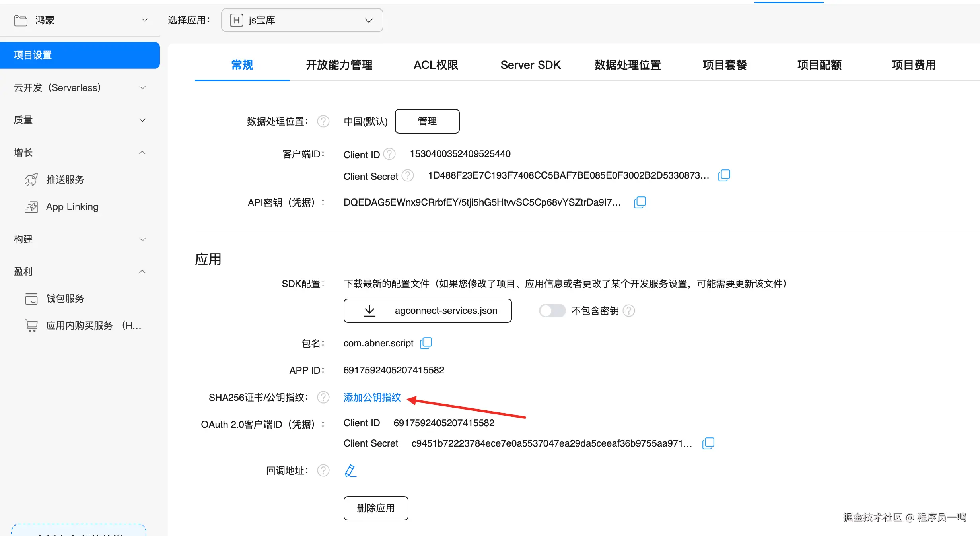Click help icon beside SHA256 fingerprint label
Viewport: 980px width, 536px height.
(x=323, y=397)
